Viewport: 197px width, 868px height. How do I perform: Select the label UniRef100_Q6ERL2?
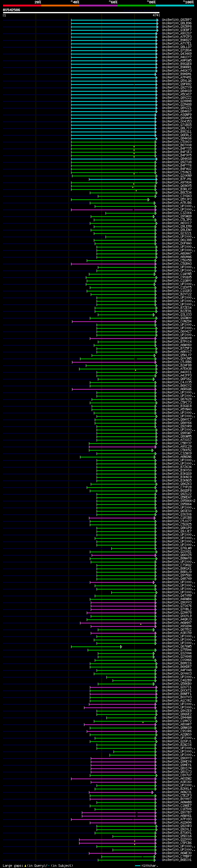click(177, 135)
